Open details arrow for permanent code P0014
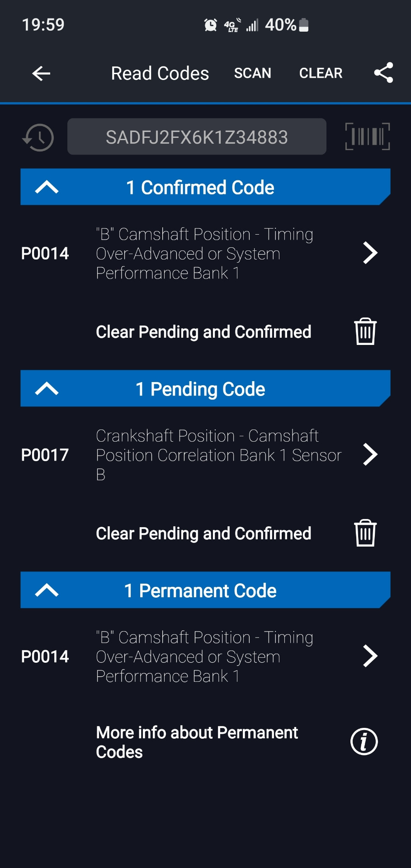The width and height of the screenshot is (411, 868). 370,656
